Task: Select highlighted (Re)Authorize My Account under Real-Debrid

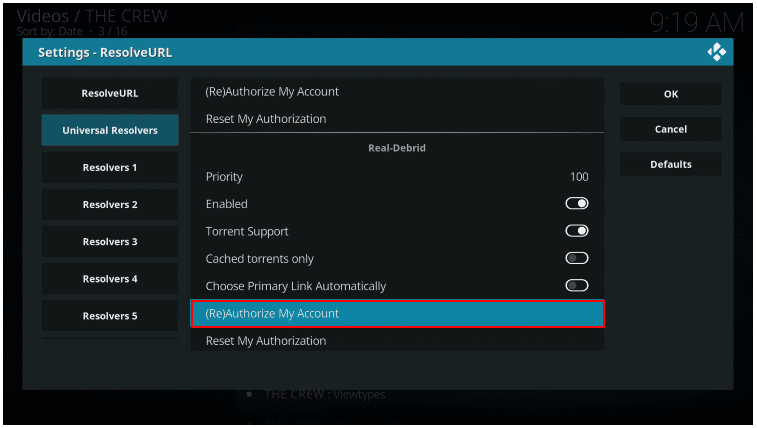Action: pyautogui.click(x=397, y=314)
